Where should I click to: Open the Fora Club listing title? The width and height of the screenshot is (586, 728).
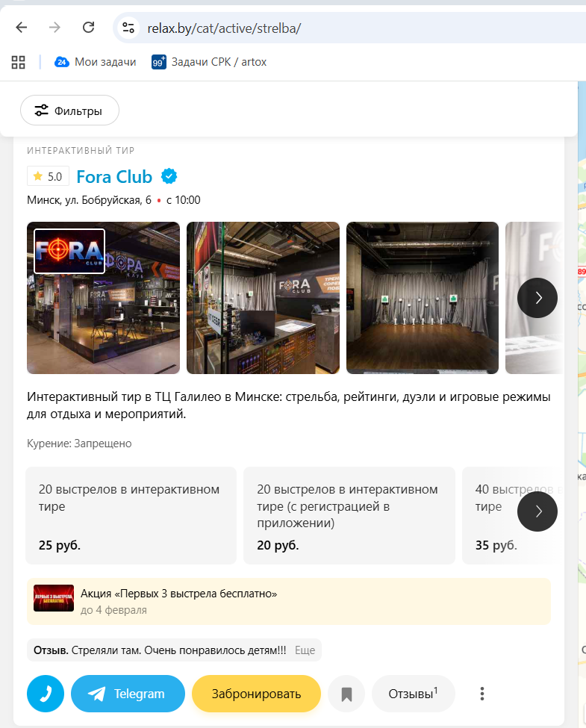point(114,177)
